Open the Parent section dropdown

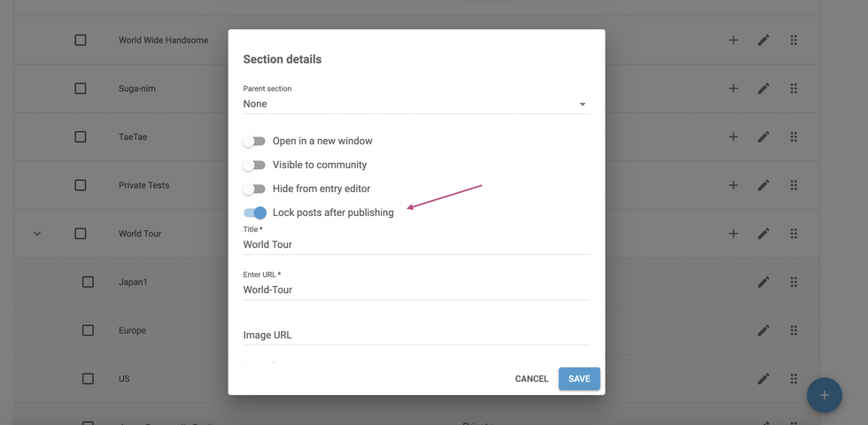tap(415, 104)
